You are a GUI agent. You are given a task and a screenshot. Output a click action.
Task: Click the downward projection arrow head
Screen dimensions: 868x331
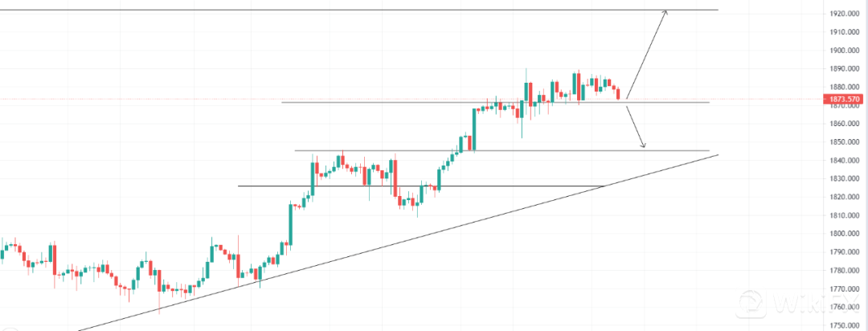pyautogui.click(x=644, y=146)
